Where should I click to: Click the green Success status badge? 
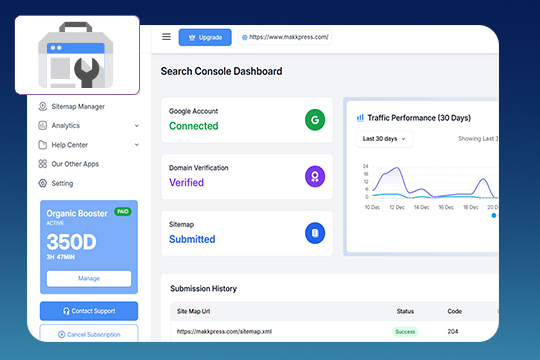pyautogui.click(x=405, y=332)
